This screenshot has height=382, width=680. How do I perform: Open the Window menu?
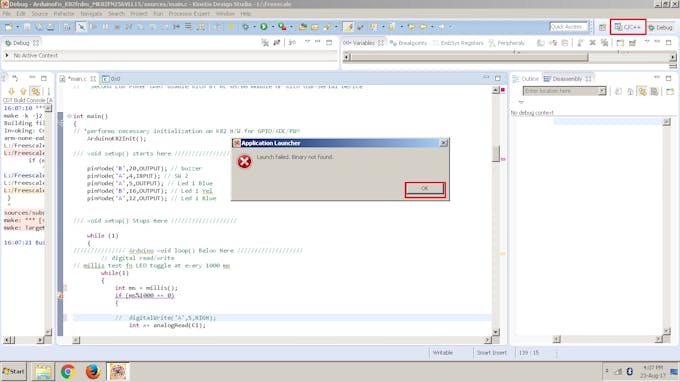point(225,14)
